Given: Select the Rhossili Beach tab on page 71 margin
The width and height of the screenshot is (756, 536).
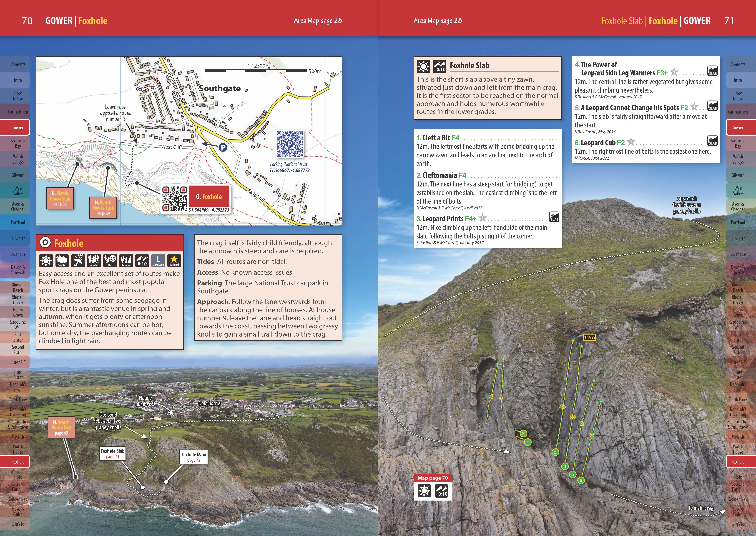Looking at the screenshot, I should point(741,287).
